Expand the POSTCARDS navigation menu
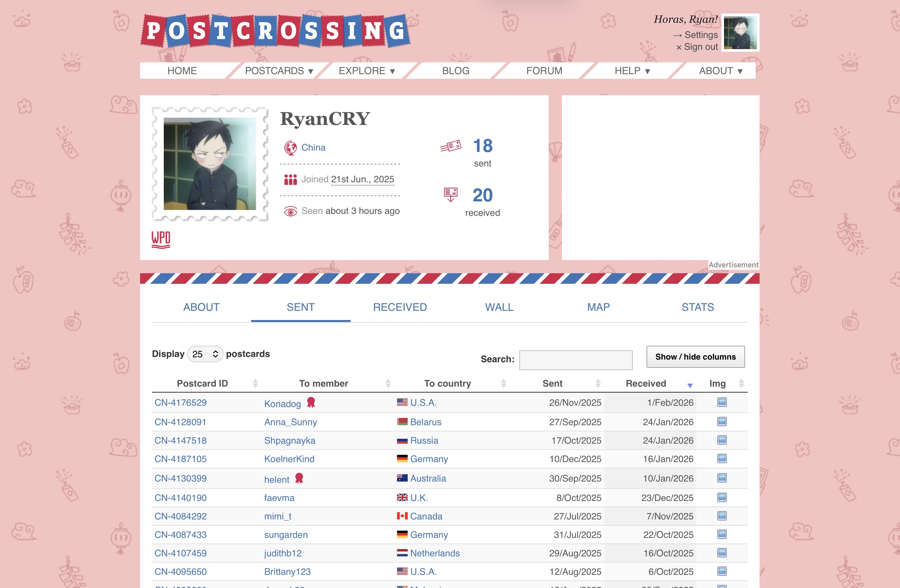 tap(279, 71)
